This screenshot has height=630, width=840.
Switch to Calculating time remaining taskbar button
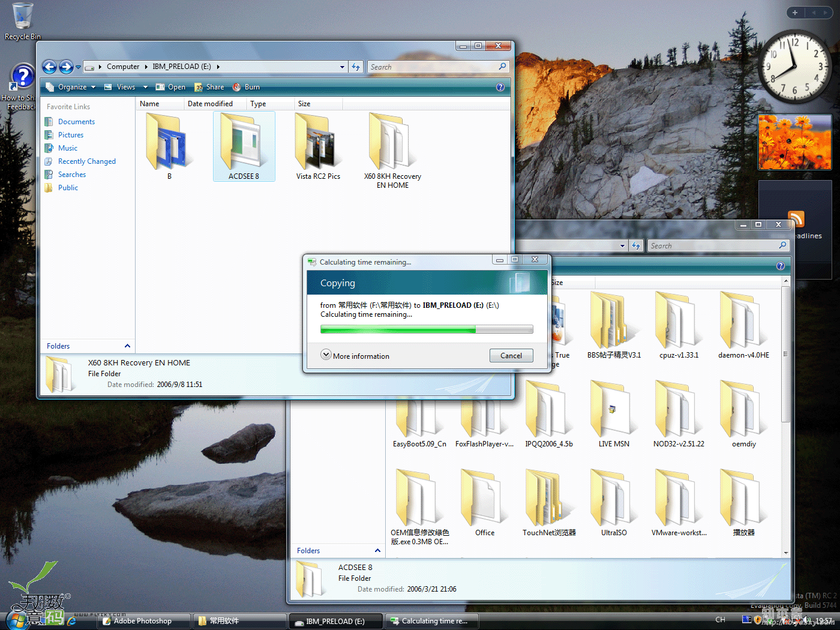tap(431, 621)
